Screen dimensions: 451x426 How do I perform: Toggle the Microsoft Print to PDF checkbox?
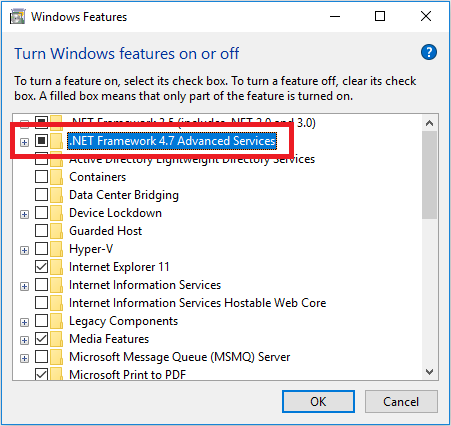41,374
